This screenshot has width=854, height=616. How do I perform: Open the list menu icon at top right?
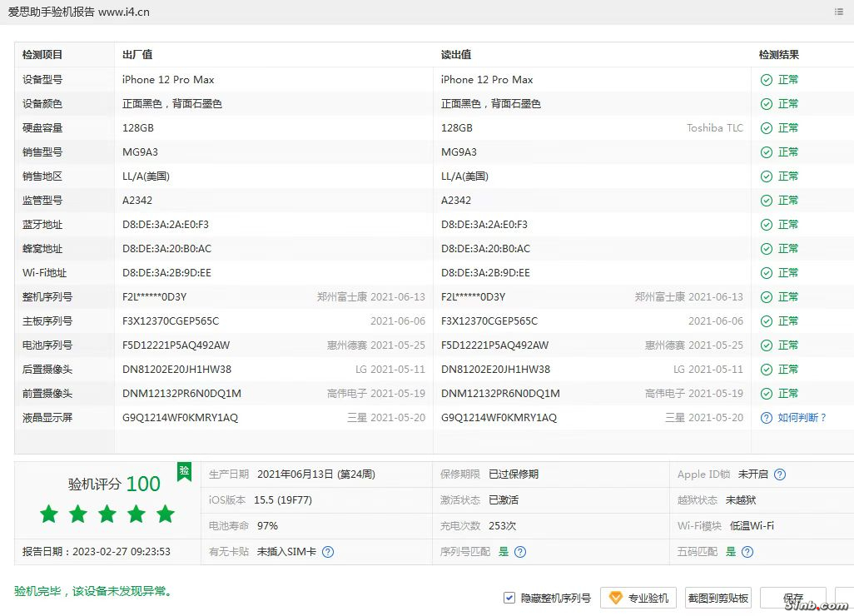pyautogui.click(x=839, y=12)
